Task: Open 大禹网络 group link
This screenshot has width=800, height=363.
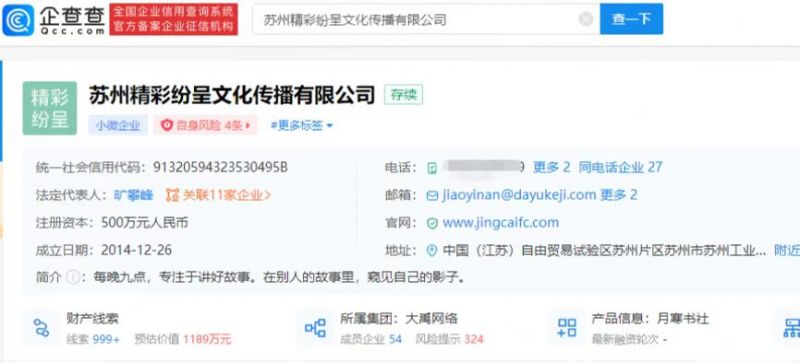Action: coord(431,319)
